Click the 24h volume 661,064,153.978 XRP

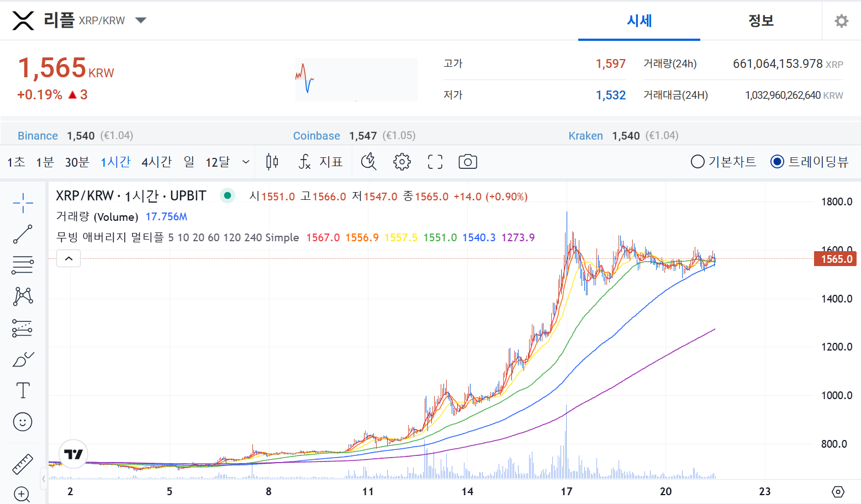click(788, 64)
